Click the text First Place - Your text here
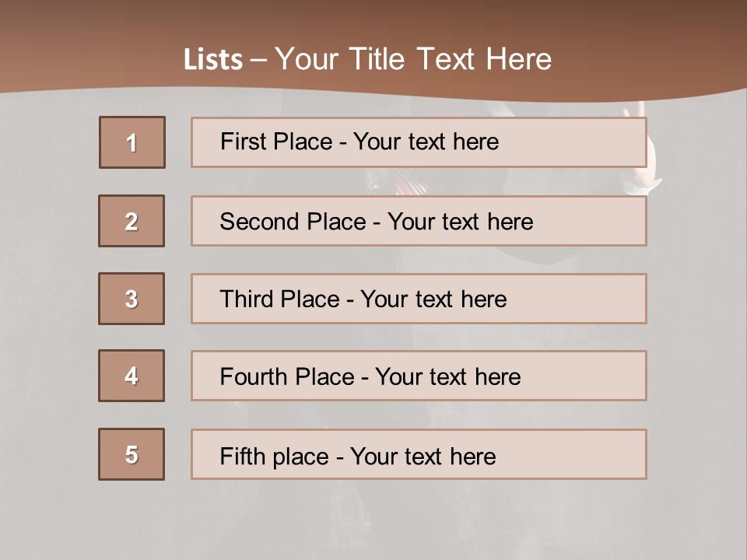 click(359, 142)
